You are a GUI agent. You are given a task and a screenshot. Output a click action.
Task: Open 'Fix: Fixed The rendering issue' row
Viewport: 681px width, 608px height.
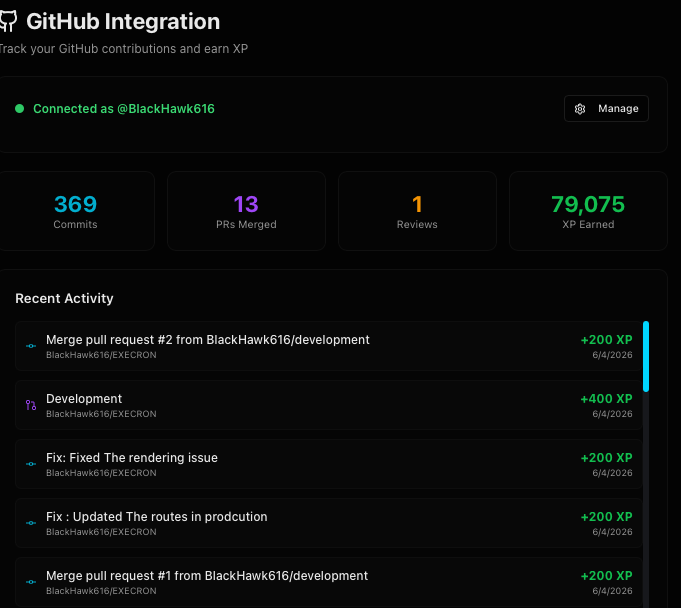(x=329, y=464)
